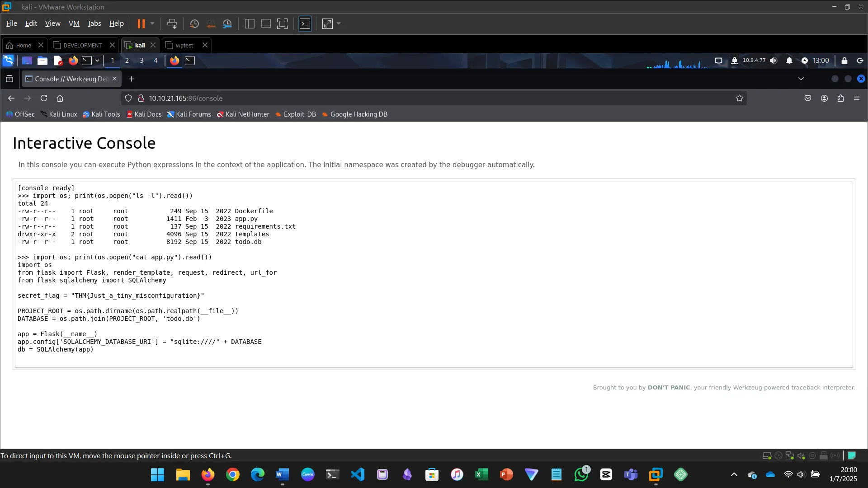Open the pause button dropdown arrow

[153, 23]
